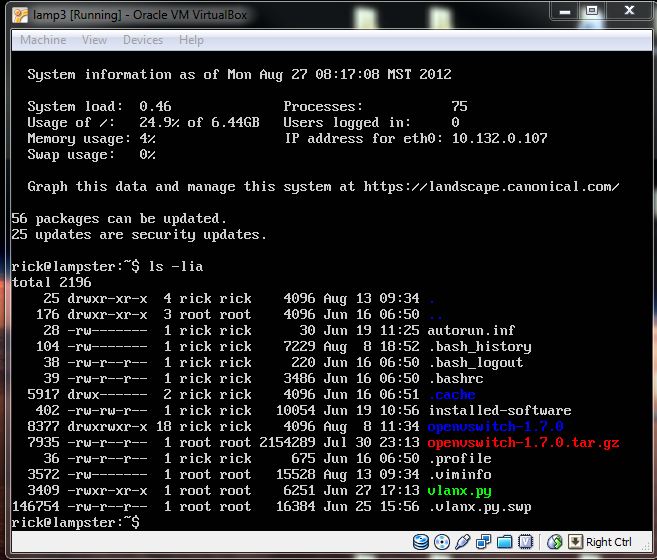Click the VirtualBox icon in the title bar
This screenshot has height=560, width=657.
pyautogui.click(x=16, y=13)
